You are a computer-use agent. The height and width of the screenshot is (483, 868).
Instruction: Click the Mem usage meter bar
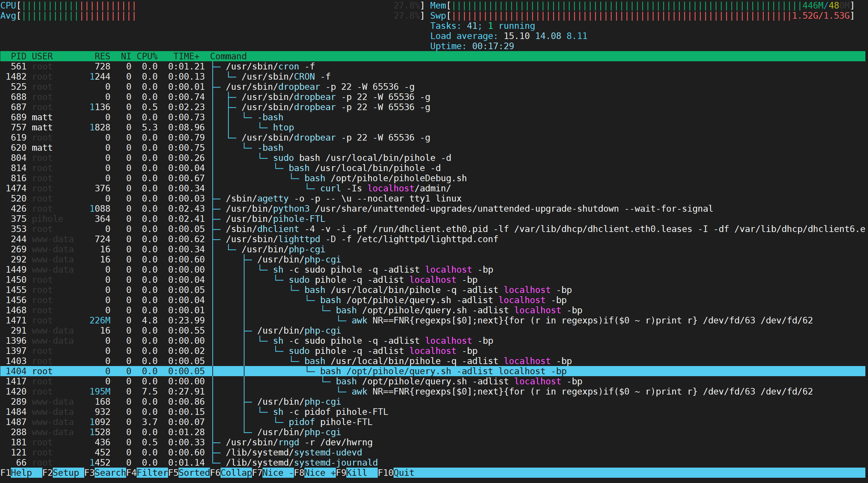point(642,6)
